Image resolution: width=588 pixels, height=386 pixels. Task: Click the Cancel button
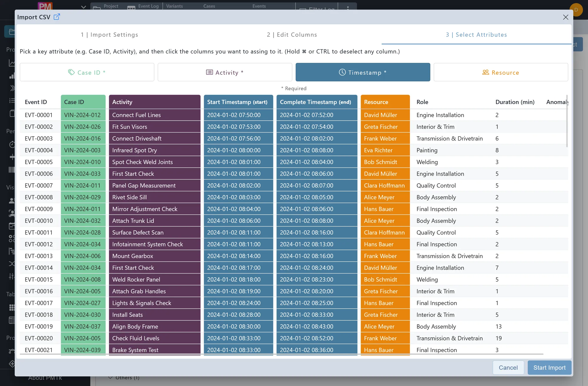pos(508,367)
